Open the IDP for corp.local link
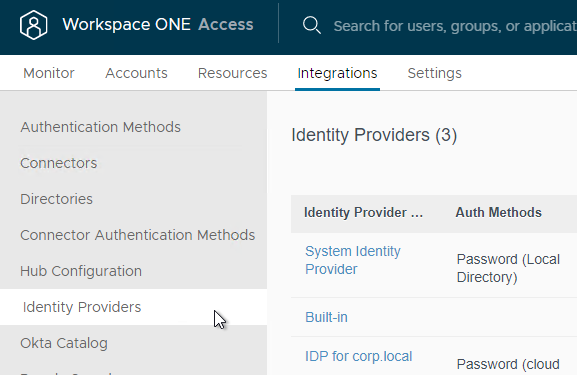The image size is (577, 375). pos(358,356)
